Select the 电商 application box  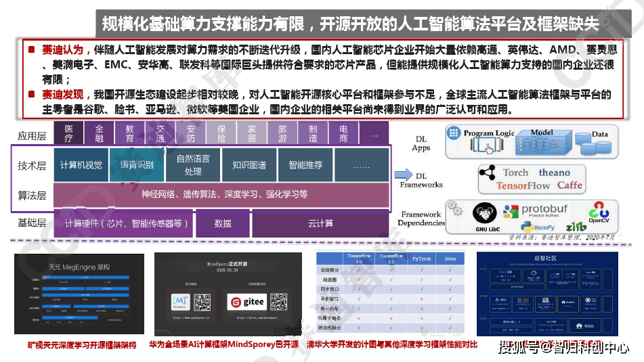[x=343, y=133]
